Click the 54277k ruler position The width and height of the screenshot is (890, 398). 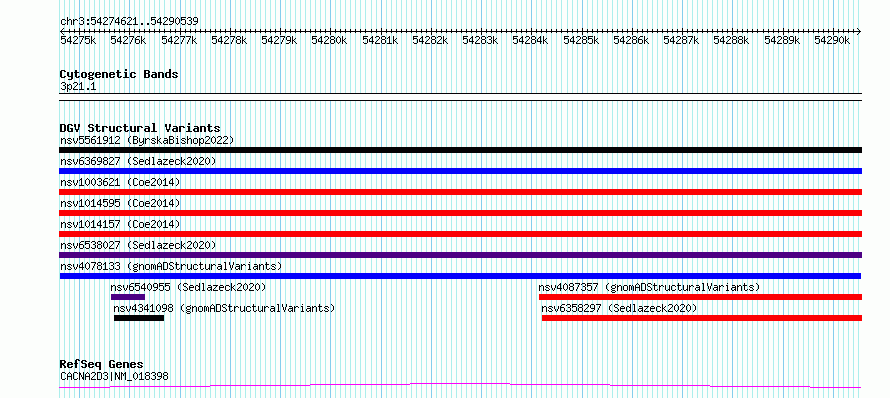179,40
